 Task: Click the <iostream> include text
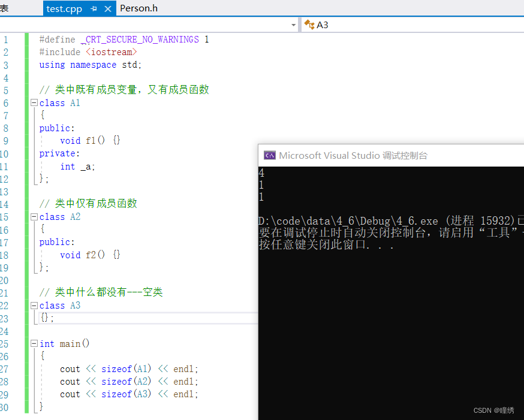(x=112, y=52)
